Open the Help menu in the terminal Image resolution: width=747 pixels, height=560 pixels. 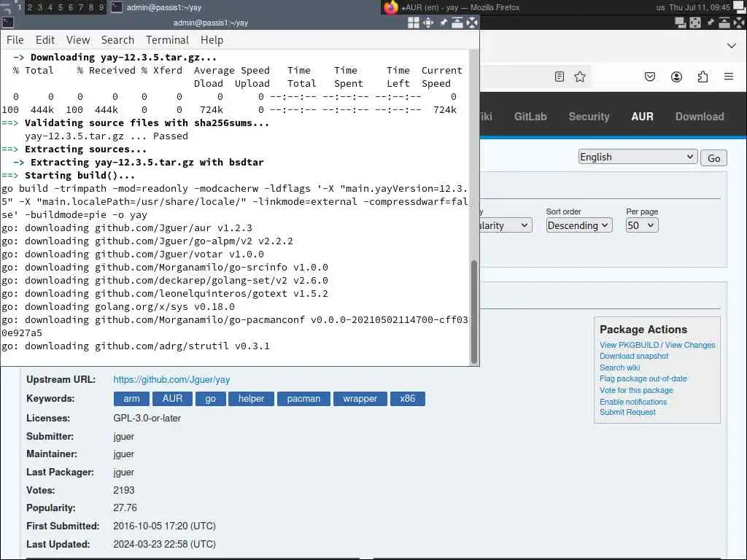(212, 40)
